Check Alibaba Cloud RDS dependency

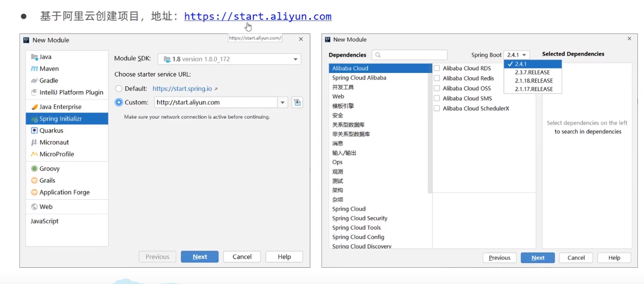(x=436, y=68)
